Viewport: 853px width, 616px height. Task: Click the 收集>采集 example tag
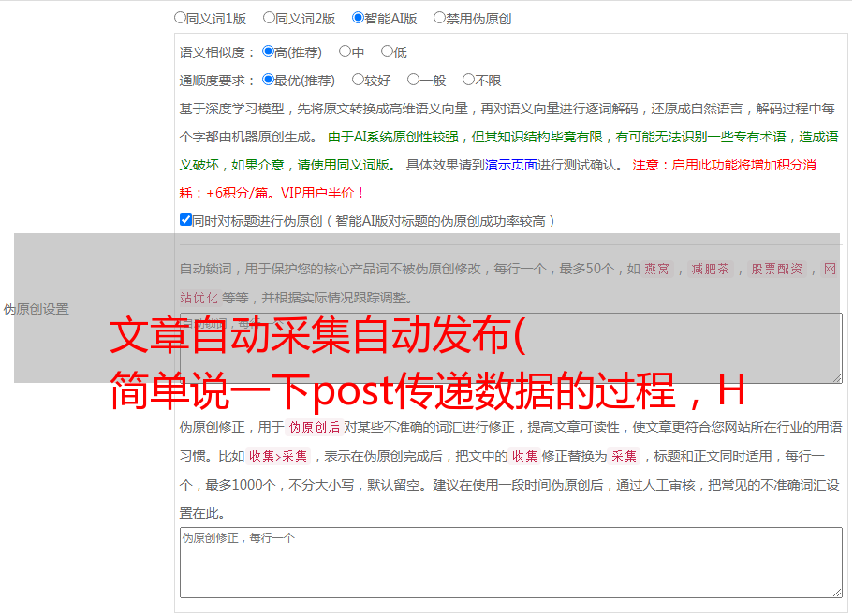pyautogui.click(x=278, y=456)
